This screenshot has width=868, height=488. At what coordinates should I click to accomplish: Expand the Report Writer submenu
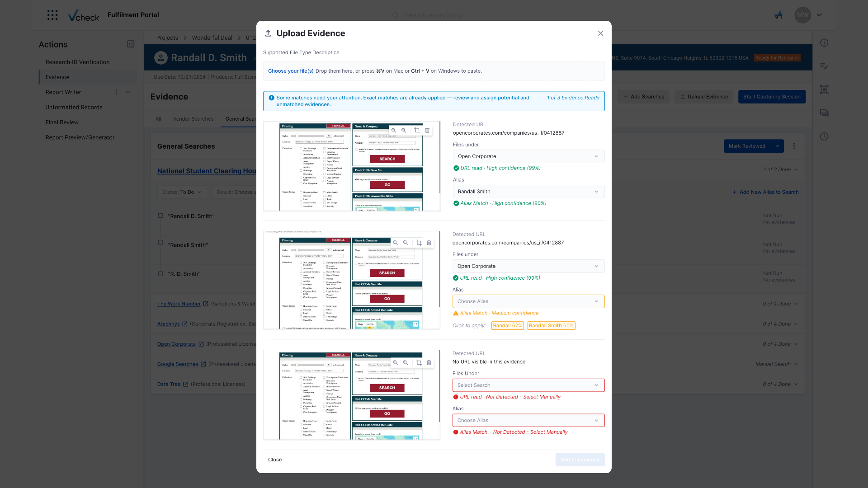[x=128, y=92]
